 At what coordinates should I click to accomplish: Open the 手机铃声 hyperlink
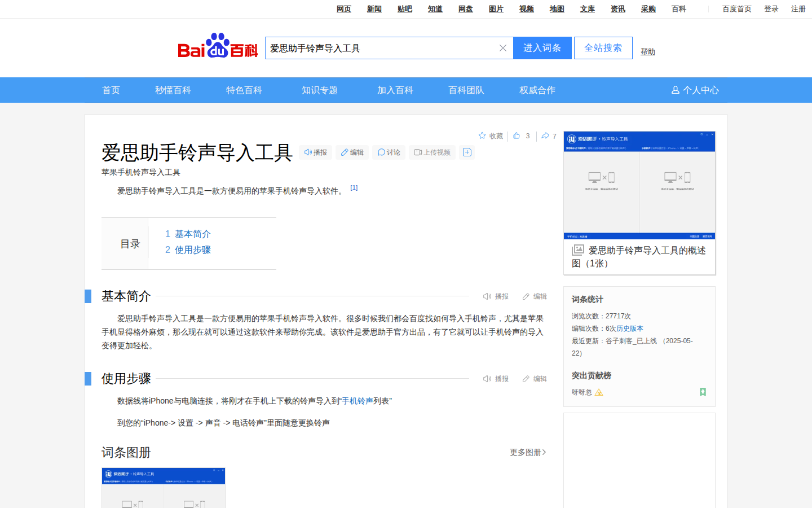(x=358, y=401)
